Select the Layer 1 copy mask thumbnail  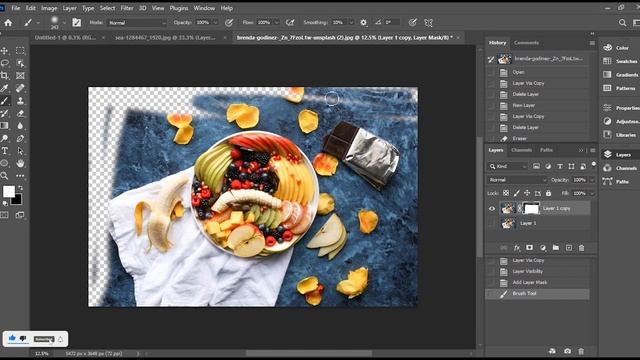pos(531,209)
